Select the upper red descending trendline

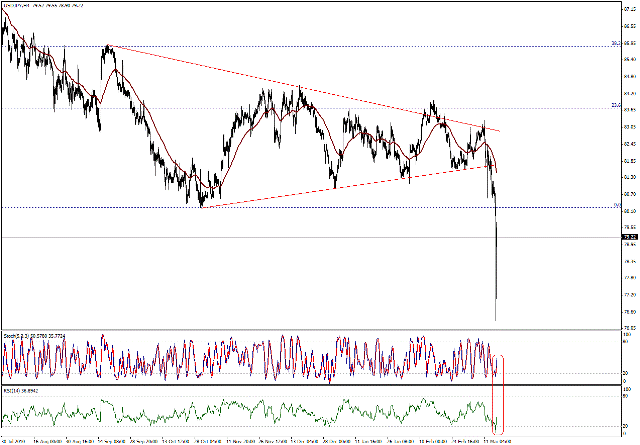click(300, 88)
